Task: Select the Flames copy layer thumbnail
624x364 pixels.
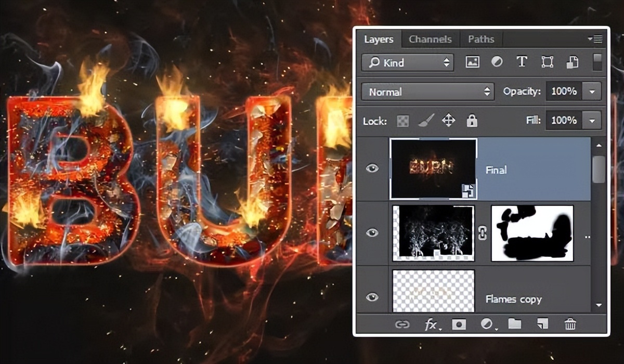Action: click(433, 291)
